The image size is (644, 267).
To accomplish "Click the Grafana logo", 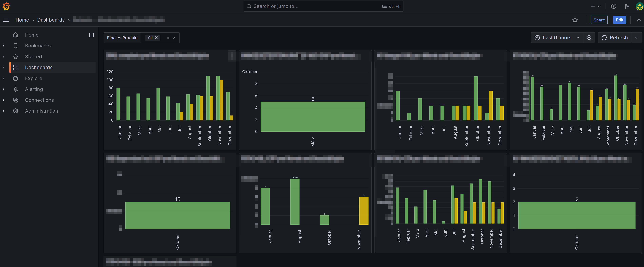I will click(6, 6).
